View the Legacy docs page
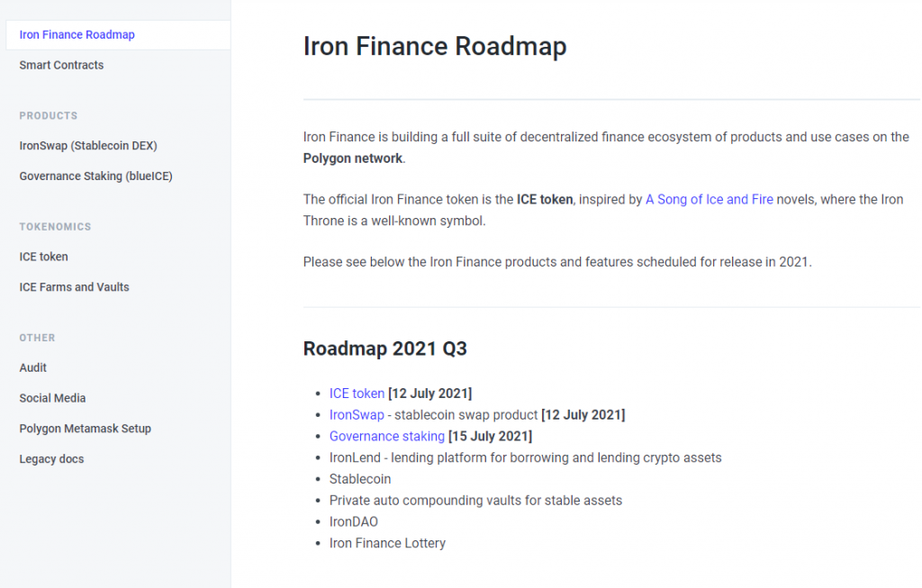922x588 pixels. 51,459
